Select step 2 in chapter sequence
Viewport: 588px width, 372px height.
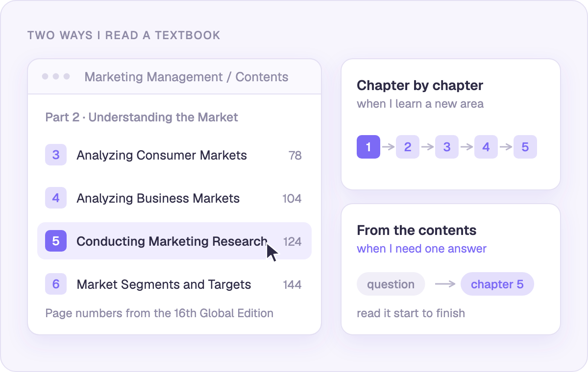pyautogui.click(x=408, y=147)
